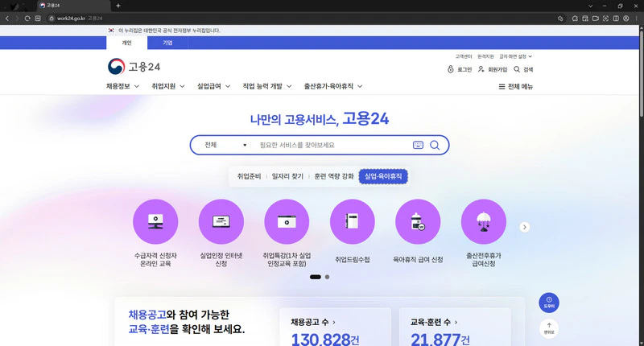The width and height of the screenshot is (644, 346).
Task: Click the 이 누리집은 대한민국 공식 전자정부 banner text
Action: (x=169, y=31)
